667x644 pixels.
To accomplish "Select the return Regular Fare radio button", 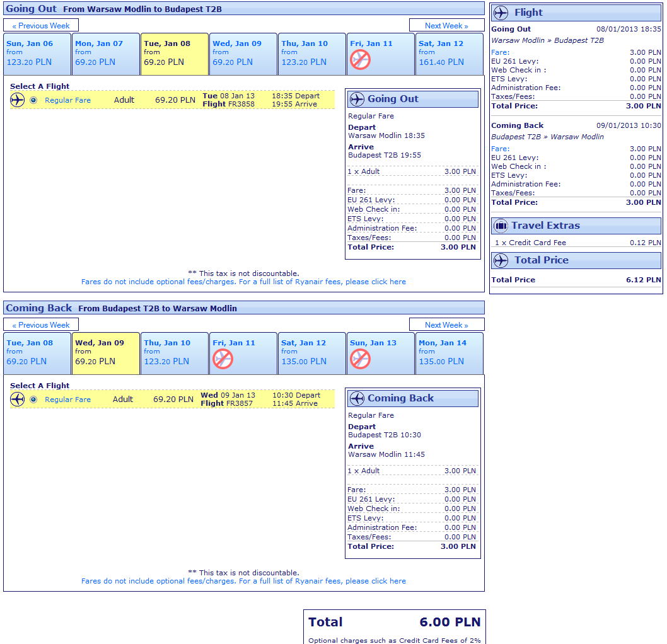I will (33, 400).
